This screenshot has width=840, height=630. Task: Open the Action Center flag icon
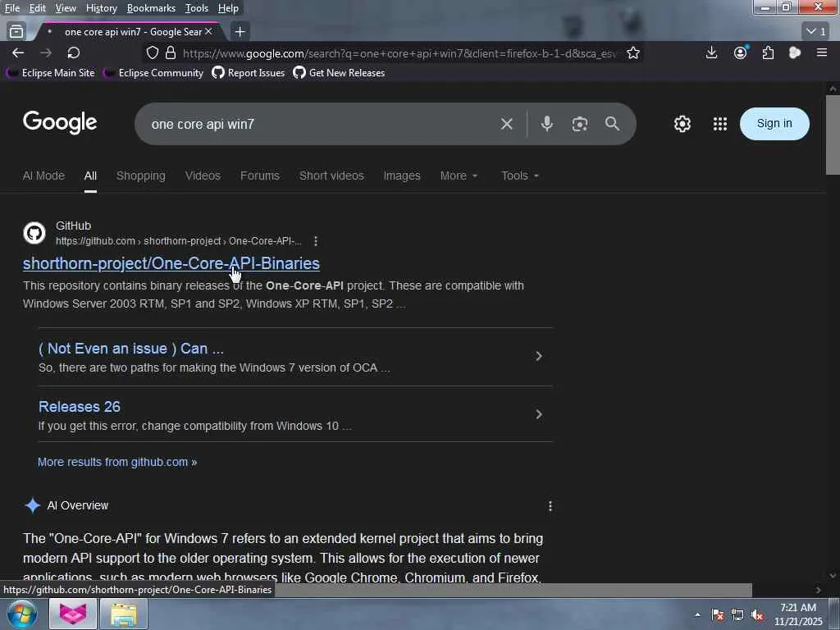[718, 615]
